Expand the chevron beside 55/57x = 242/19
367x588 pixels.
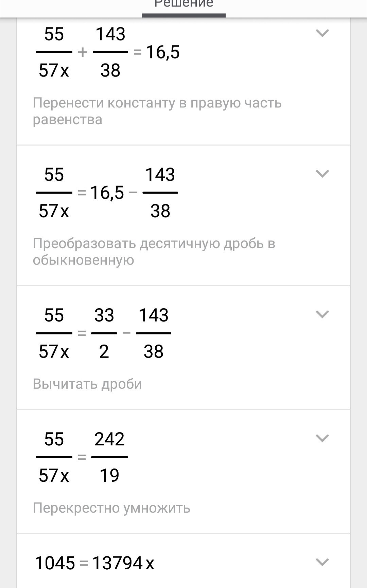click(322, 438)
